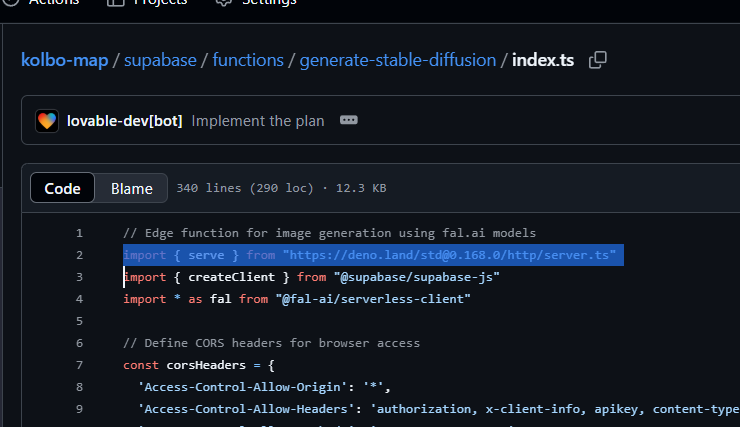Switch to the Blame view
Screen dimensions: 740x427
coord(131,188)
